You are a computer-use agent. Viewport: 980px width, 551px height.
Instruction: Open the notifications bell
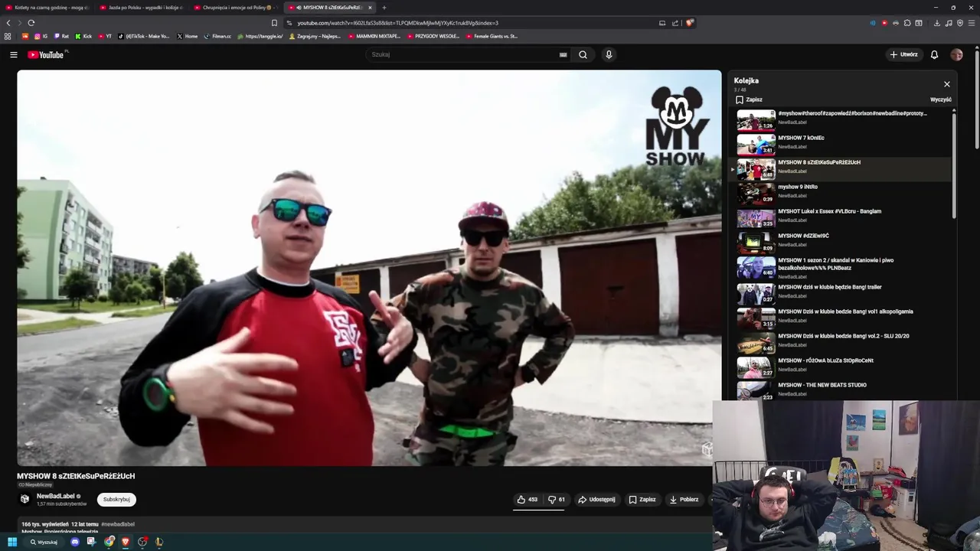click(934, 54)
